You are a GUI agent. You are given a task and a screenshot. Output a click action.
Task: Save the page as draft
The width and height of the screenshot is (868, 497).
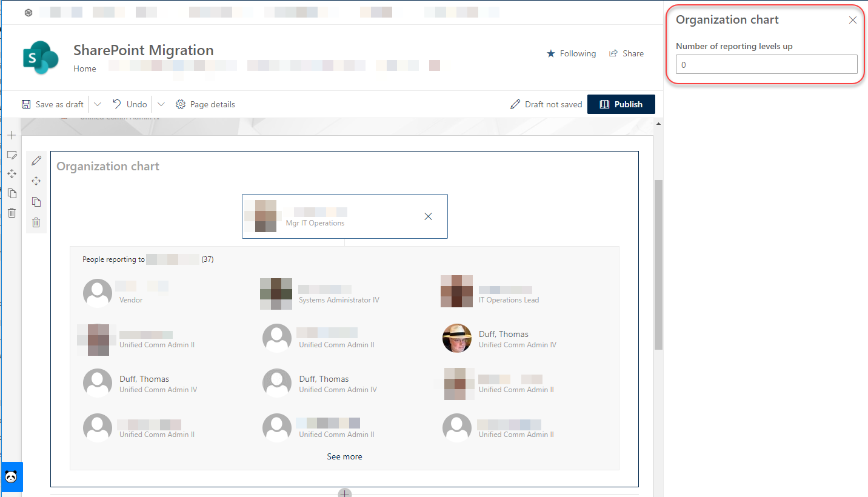point(52,104)
